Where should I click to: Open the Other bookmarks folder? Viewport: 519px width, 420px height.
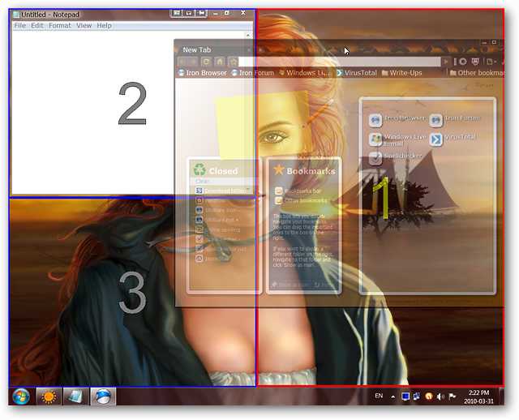478,73
